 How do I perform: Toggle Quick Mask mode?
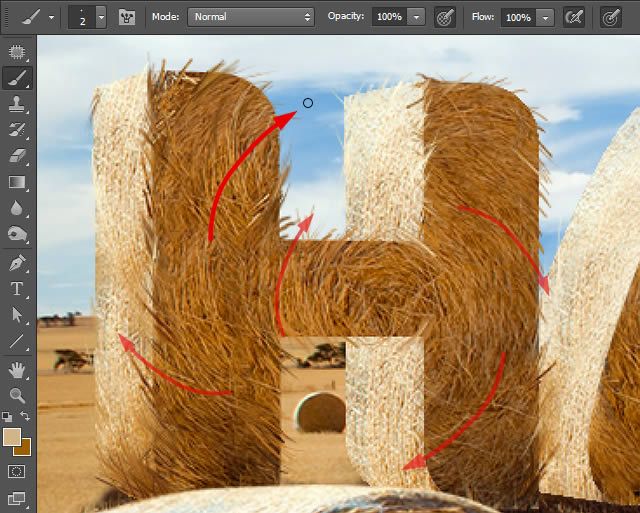click(17, 472)
